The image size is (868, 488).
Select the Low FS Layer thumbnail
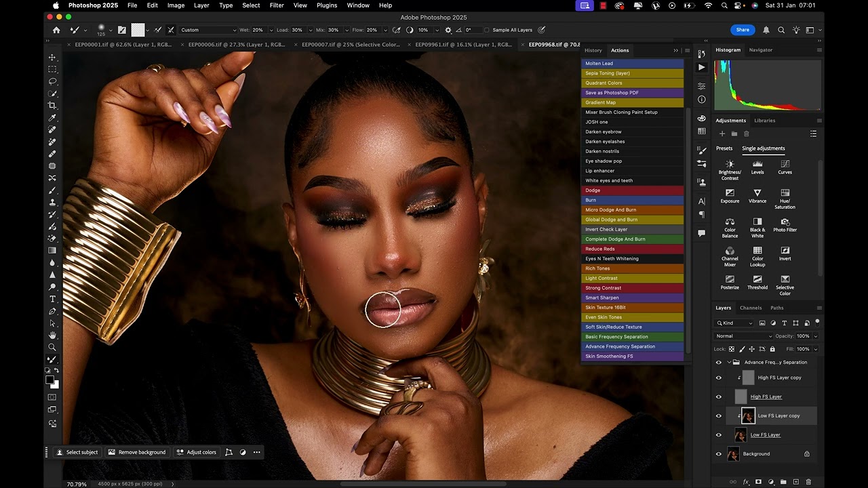[x=741, y=435]
